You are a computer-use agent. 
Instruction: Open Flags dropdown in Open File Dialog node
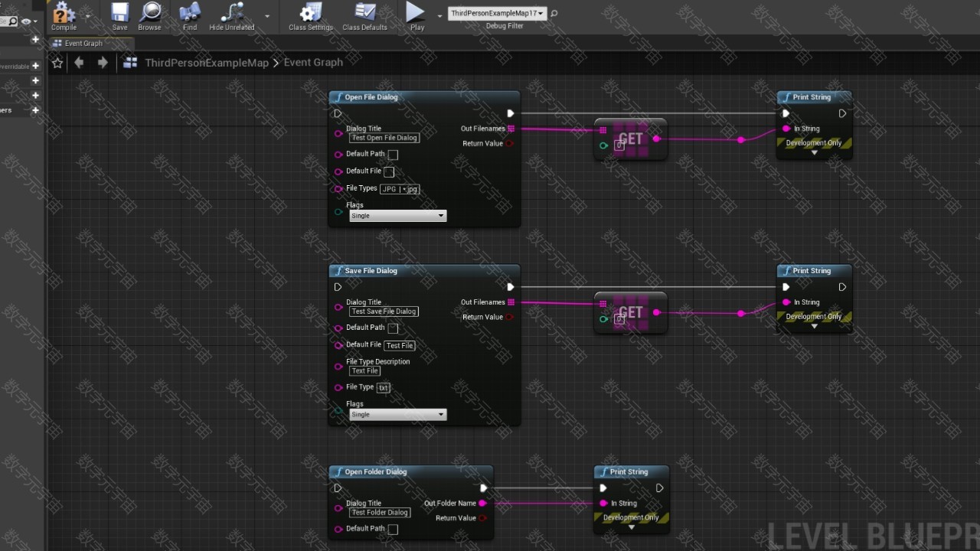click(397, 216)
